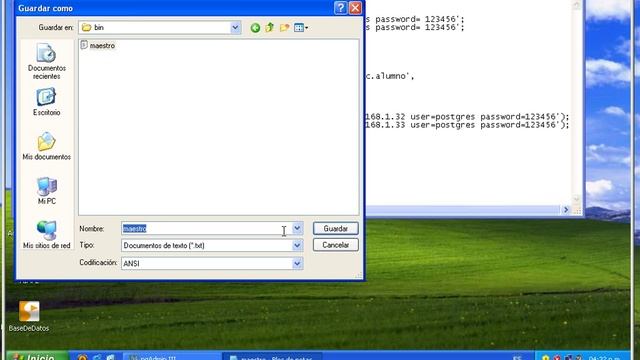The image size is (640, 360).
Task: Switch to pgAdmin III taskbar button
Action: pos(171,357)
